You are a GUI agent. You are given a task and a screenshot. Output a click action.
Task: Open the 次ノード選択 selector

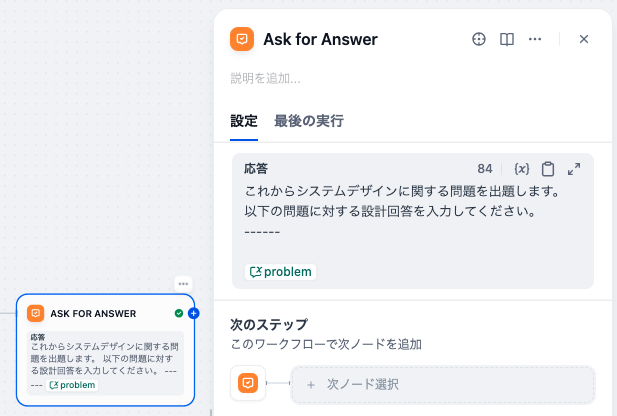point(443,385)
